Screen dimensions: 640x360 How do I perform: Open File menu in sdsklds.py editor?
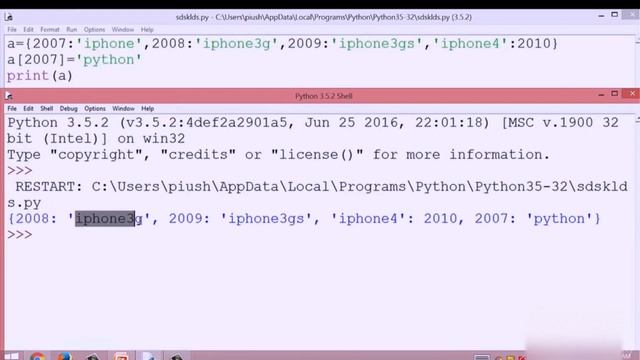click(x=12, y=30)
